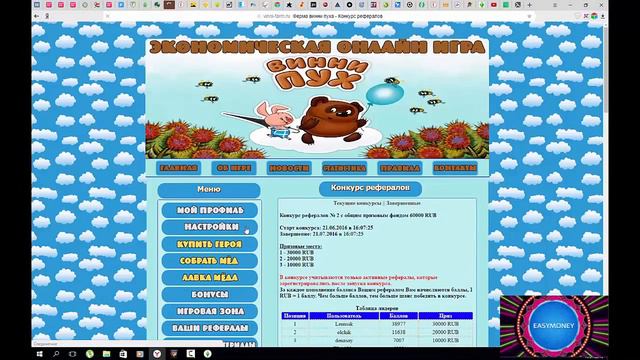Image resolution: width=640 pixels, height=360 pixels.
Task: Click the Пользователь column header
Action: coord(344,316)
